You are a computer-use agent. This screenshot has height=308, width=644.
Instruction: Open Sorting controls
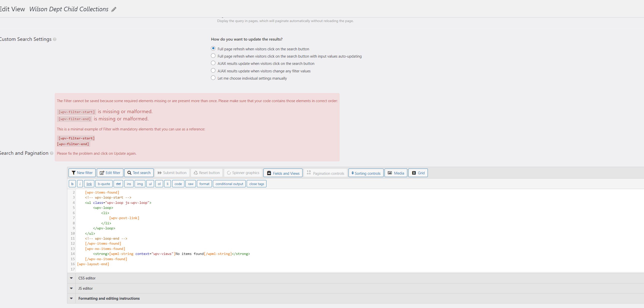tap(366, 173)
